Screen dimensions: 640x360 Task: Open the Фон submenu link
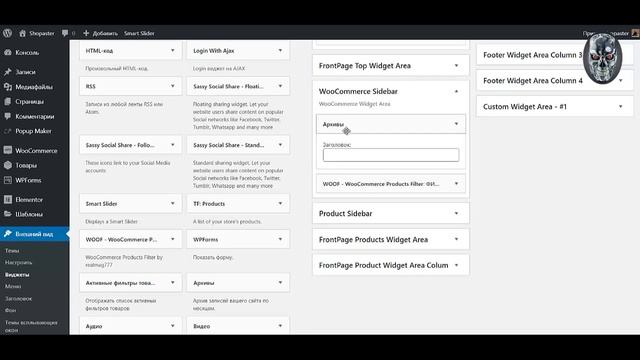tap(11, 310)
